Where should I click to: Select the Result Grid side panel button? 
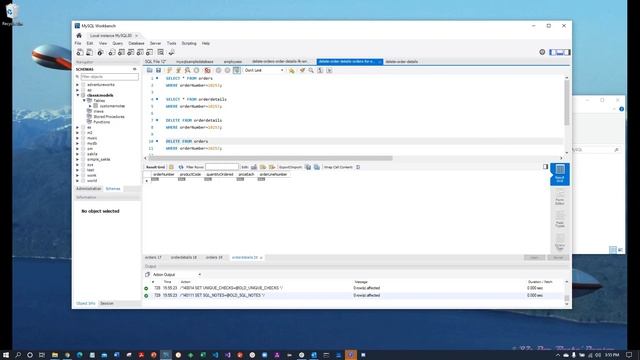560,174
